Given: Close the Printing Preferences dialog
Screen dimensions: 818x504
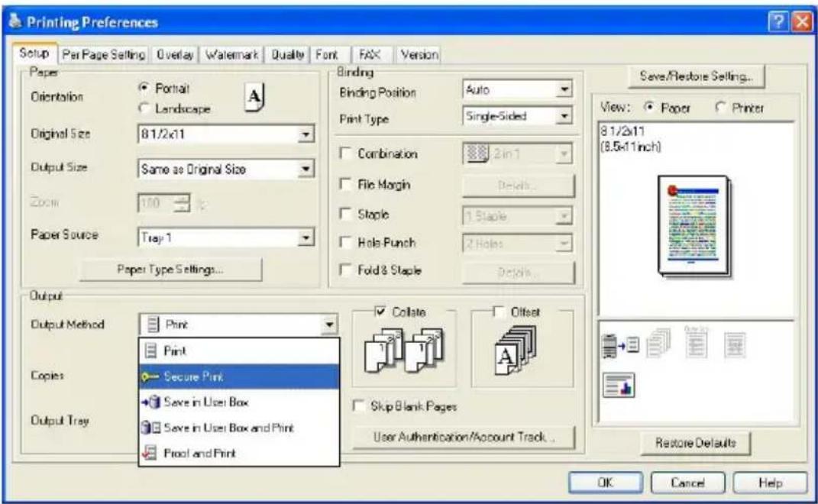Looking at the screenshot, I should click(802, 21).
